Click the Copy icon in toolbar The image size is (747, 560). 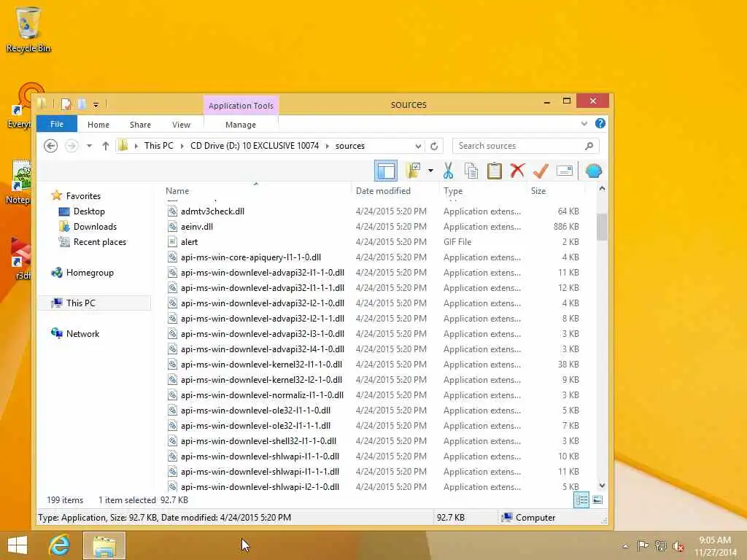coord(471,171)
